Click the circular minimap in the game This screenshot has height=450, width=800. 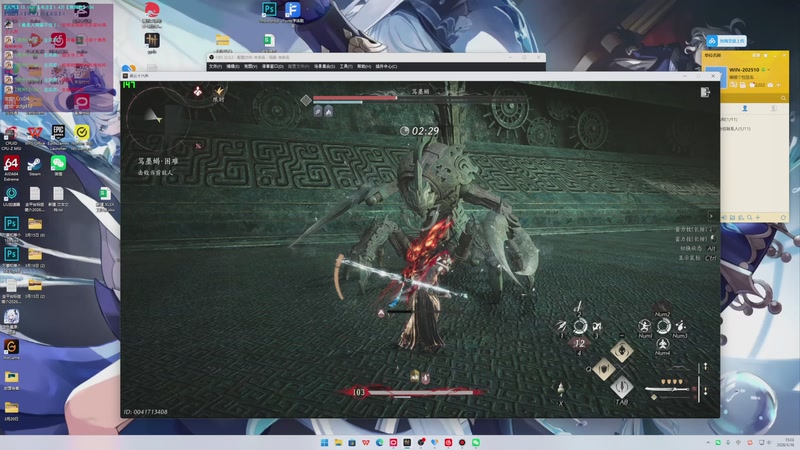pyautogui.click(x=158, y=120)
